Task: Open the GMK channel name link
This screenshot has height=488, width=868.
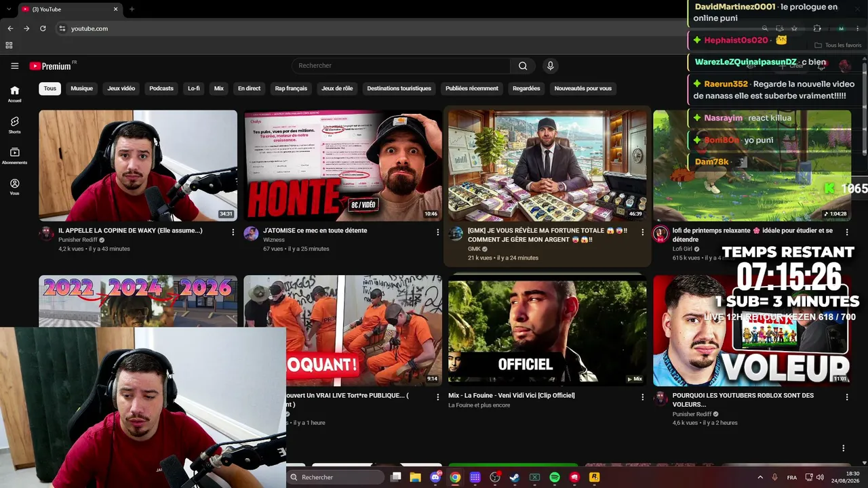Action: click(474, 249)
